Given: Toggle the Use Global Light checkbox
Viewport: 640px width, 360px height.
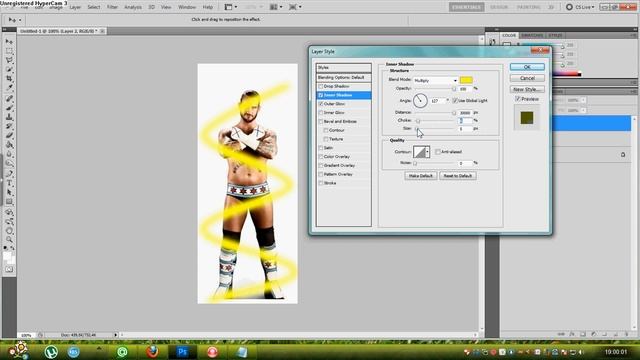Looking at the screenshot, I should (x=455, y=100).
